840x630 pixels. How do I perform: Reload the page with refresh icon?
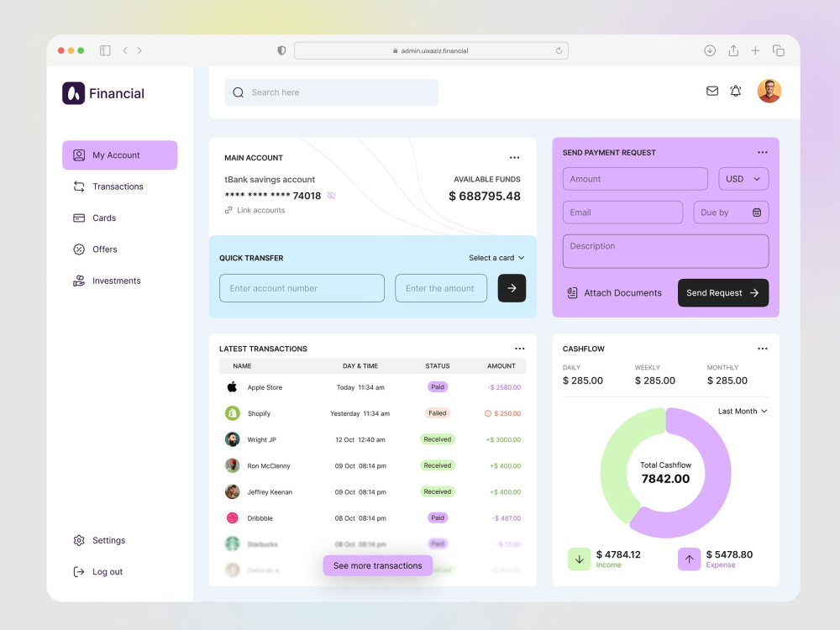pyautogui.click(x=559, y=50)
